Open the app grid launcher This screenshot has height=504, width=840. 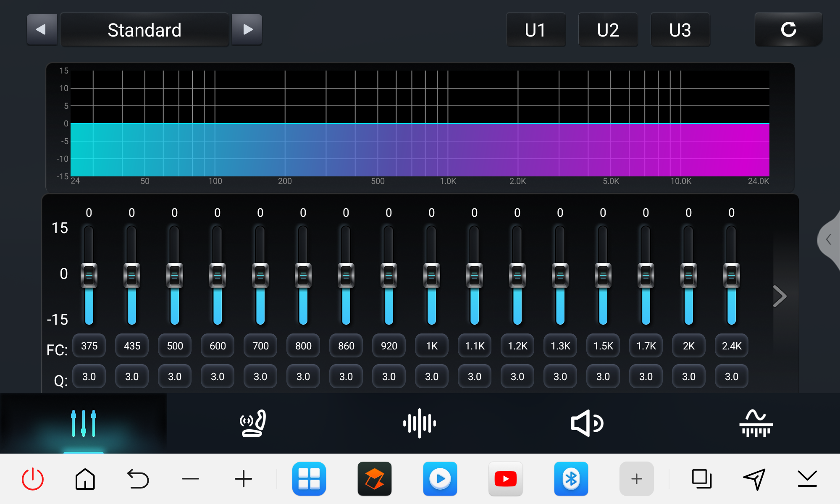309,479
